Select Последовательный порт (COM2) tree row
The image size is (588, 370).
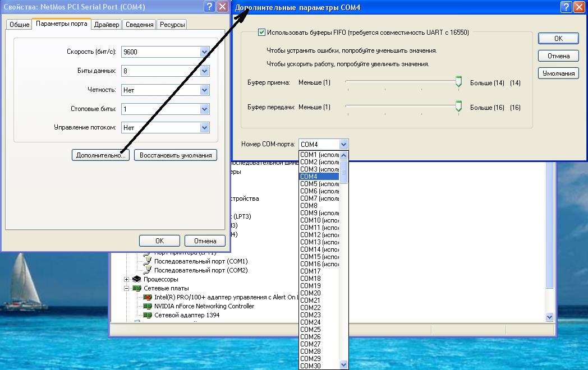point(201,270)
